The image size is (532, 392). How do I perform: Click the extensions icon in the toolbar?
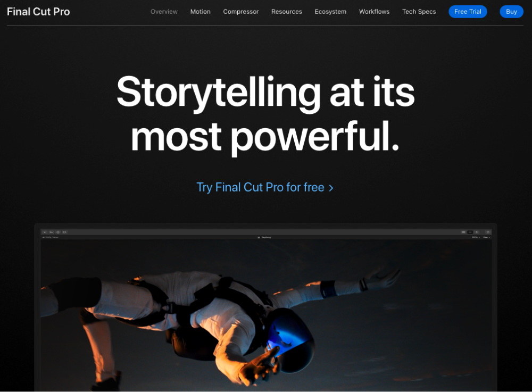tap(64, 232)
